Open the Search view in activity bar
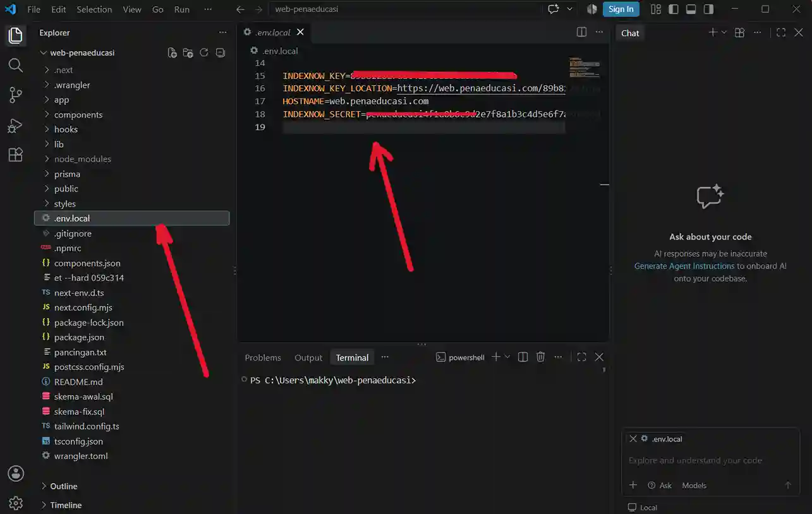This screenshot has width=812, height=514. point(15,65)
